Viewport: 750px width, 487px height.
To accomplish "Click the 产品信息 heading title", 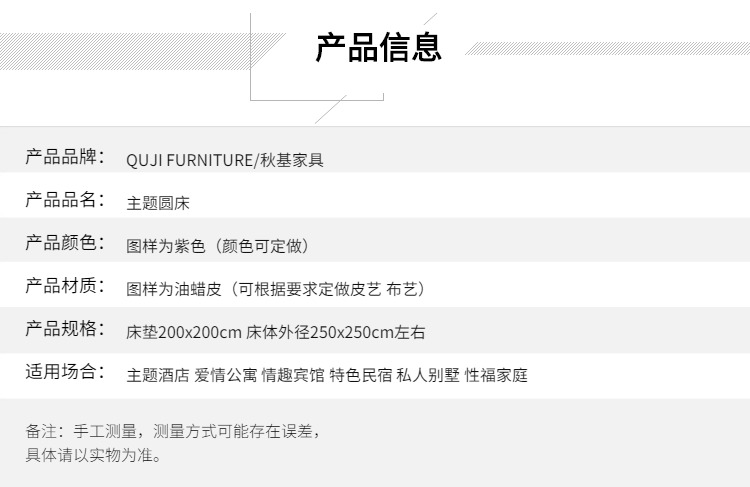I will click(x=378, y=47).
